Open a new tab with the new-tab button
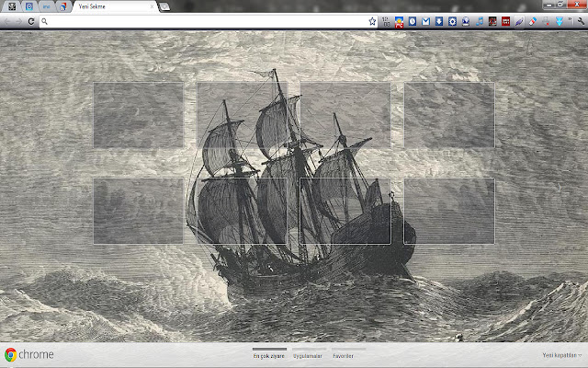This screenshot has width=588, height=368. tap(164, 6)
